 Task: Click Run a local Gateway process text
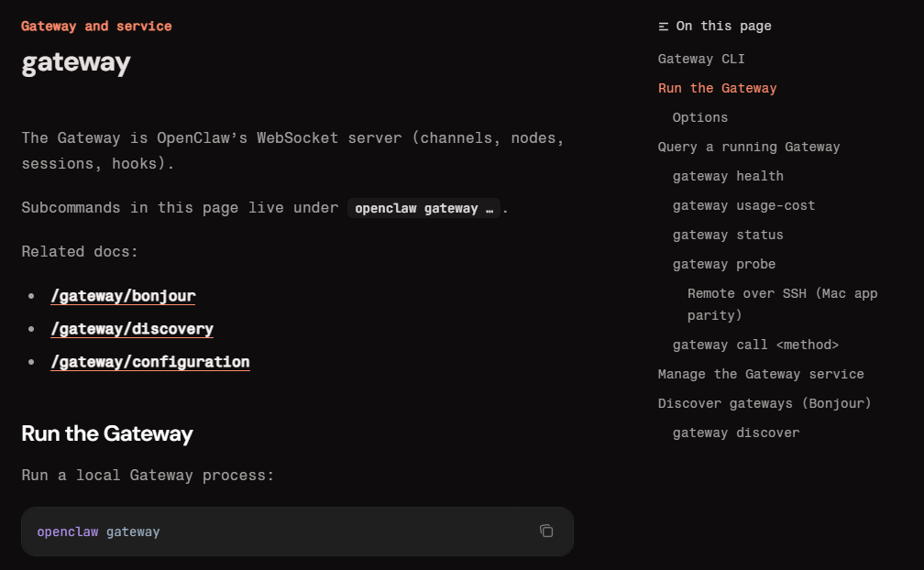(148, 476)
